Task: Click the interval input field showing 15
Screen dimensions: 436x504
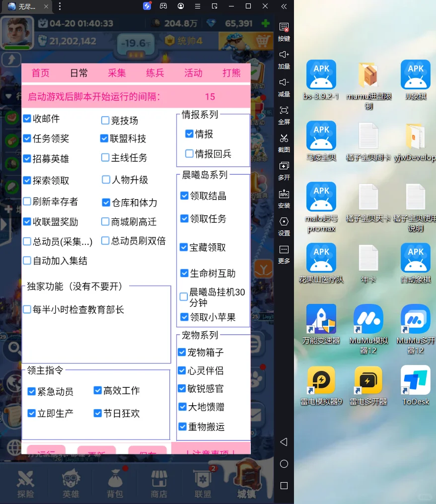Action: (210, 97)
